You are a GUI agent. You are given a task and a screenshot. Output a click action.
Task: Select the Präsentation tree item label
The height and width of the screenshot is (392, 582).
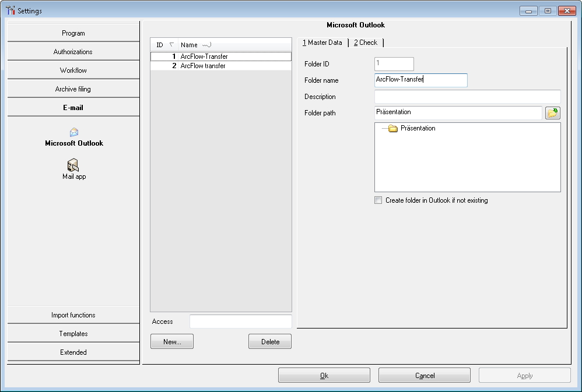(418, 128)
